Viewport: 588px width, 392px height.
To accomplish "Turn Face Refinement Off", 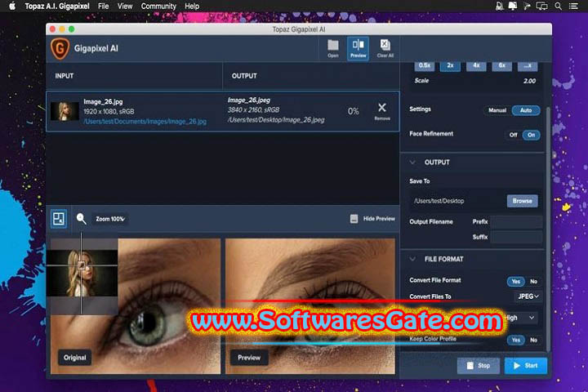I will pos(513,135).
